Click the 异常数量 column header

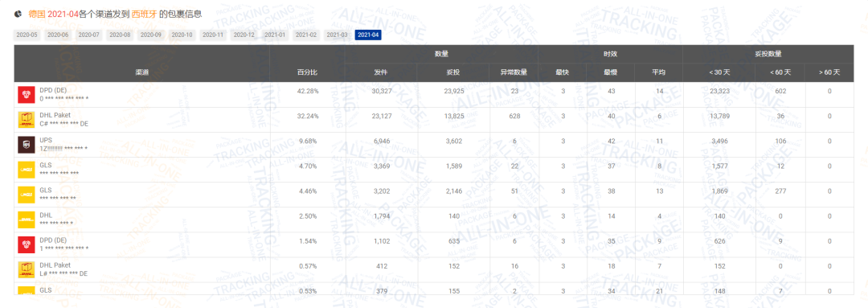pyautogui.click(x=514, y=72)
